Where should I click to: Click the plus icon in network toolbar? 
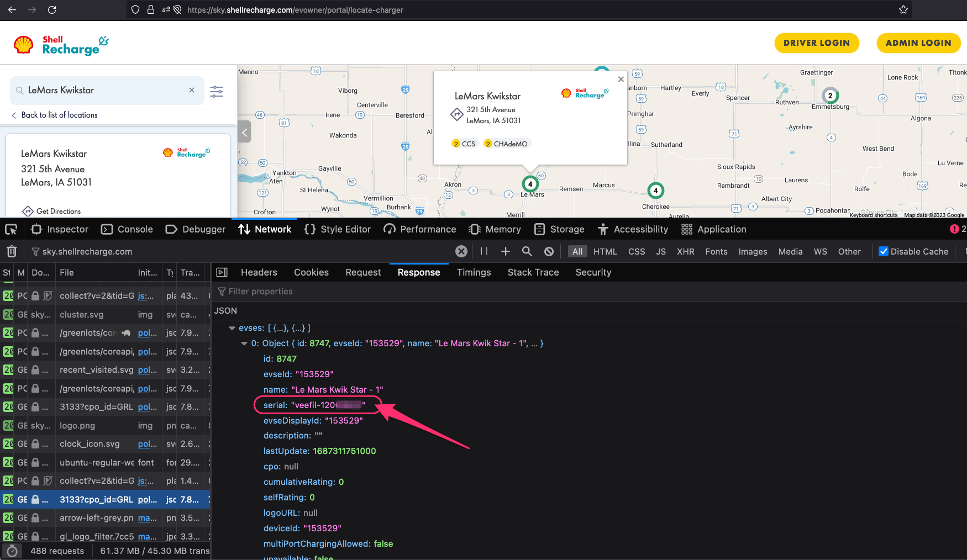(505, 251)
